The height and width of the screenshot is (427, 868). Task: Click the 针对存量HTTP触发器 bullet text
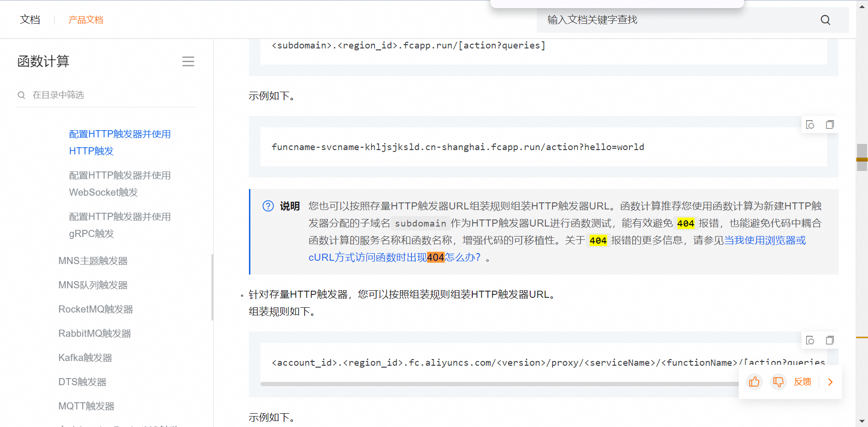(403, 294)
